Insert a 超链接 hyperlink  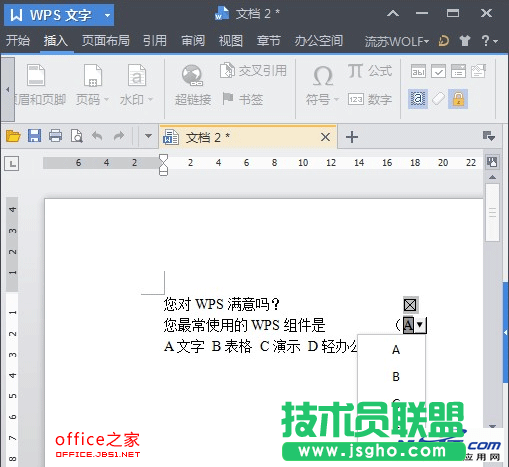(193, 85)
